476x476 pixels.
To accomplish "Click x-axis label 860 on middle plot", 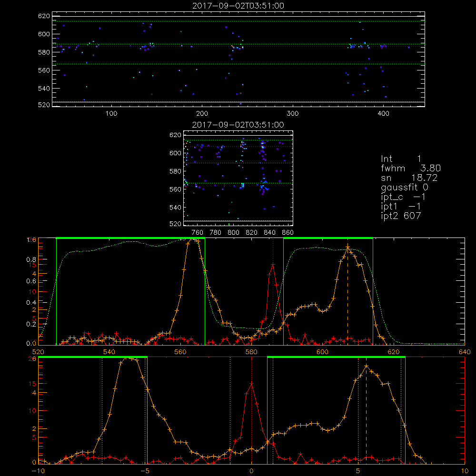I will (288, 233).
